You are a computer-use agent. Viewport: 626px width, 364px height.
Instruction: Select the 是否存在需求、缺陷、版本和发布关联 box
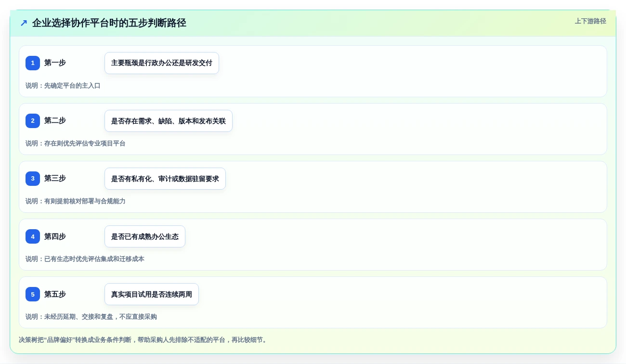169,121
